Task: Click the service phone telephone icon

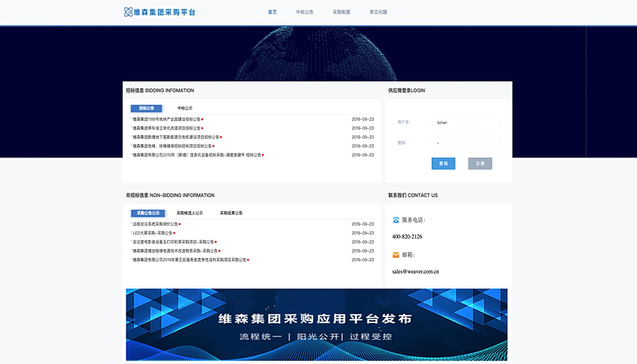Action: point(396,220)
